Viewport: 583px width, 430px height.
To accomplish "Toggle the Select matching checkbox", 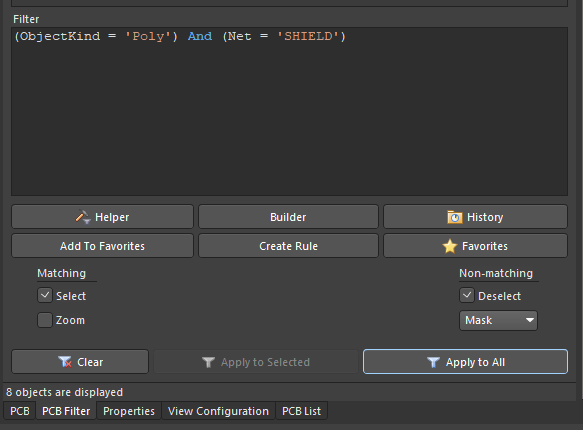I will click(45, 295).
